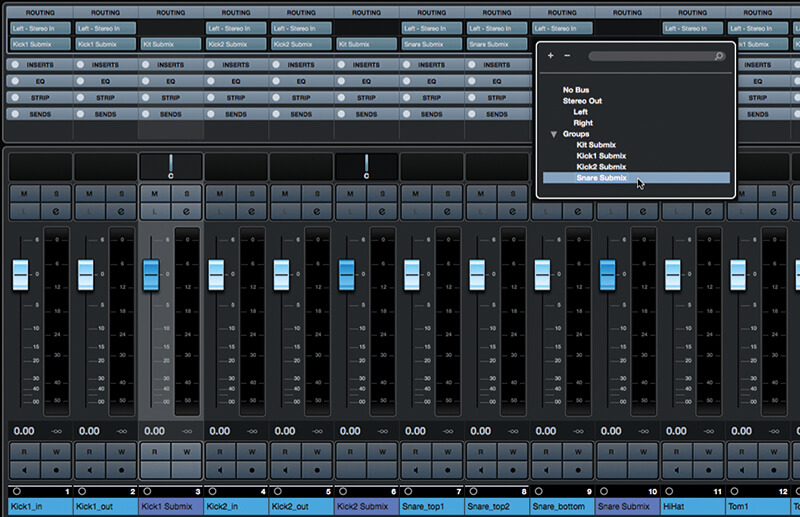Open channel editor (e) for HiHat

(709, 211)
